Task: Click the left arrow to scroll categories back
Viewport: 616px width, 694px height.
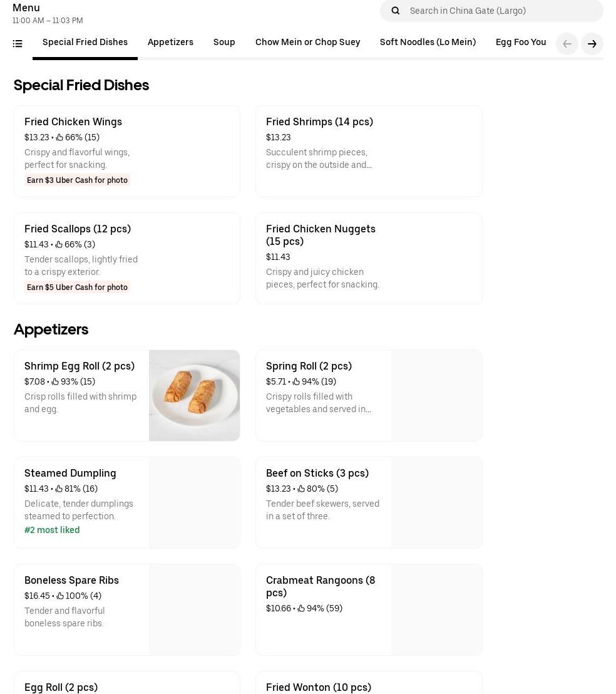Action: point(567,44)
